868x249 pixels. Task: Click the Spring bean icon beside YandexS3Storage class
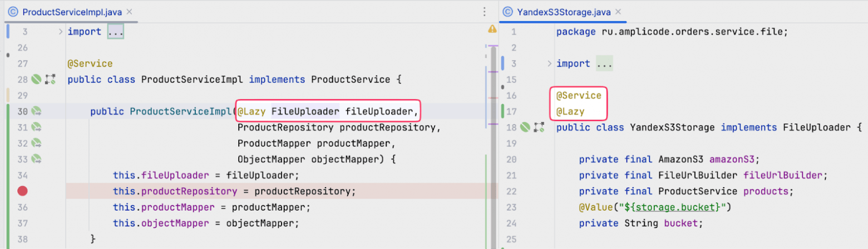525,128
